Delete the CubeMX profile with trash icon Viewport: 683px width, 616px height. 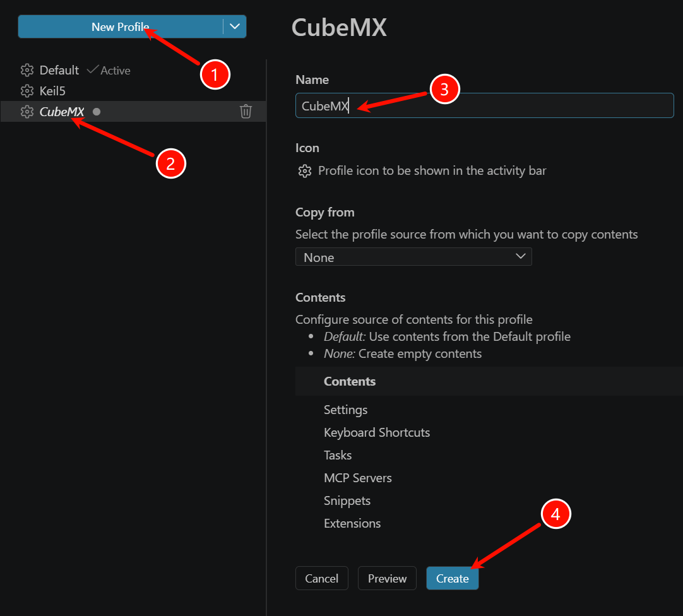coord(246,112)
